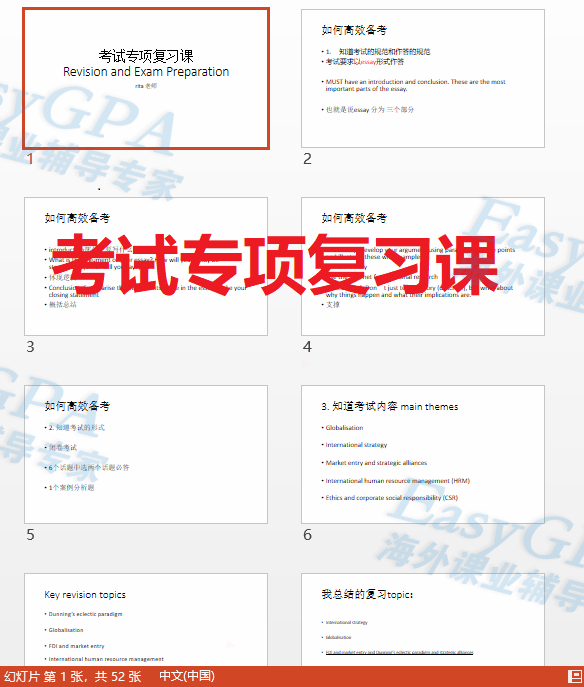
Task: Click the 中文(中国) language indicator
Action: click(187, 676)
